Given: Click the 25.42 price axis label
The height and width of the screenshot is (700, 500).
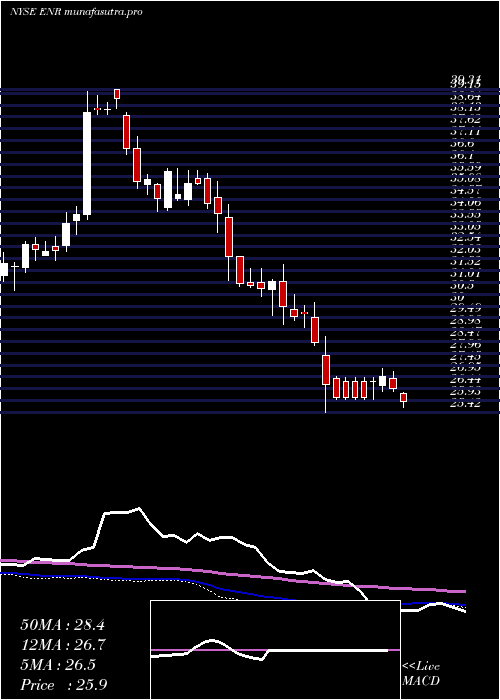Looking at the screenshot, I should 465,404.
